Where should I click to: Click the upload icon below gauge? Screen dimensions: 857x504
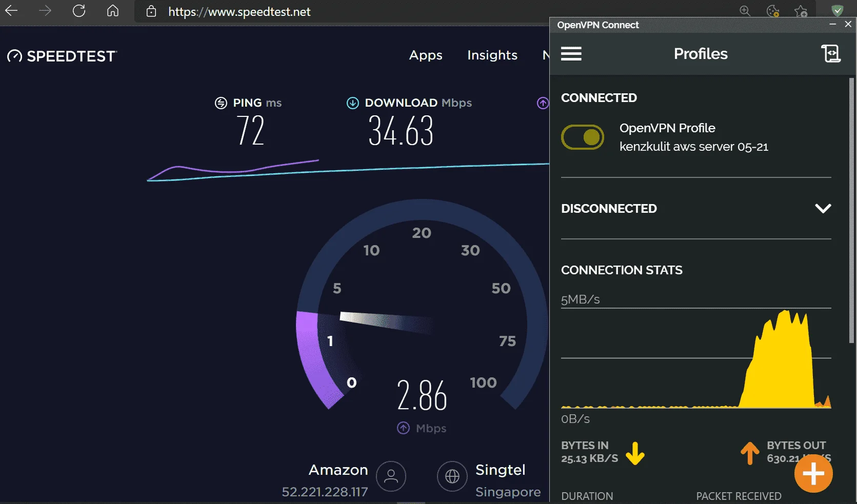(x=404, y=428)
